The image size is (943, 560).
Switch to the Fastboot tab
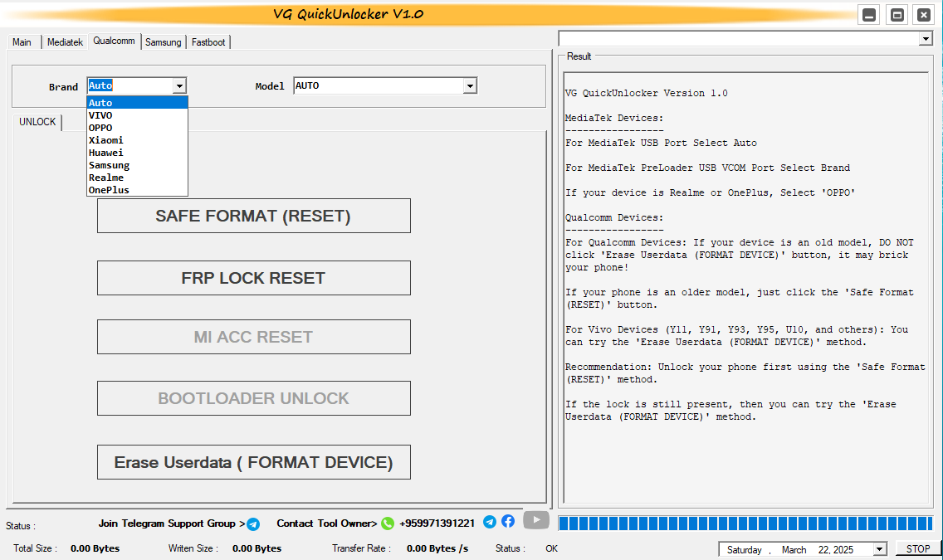pos(208,41)
